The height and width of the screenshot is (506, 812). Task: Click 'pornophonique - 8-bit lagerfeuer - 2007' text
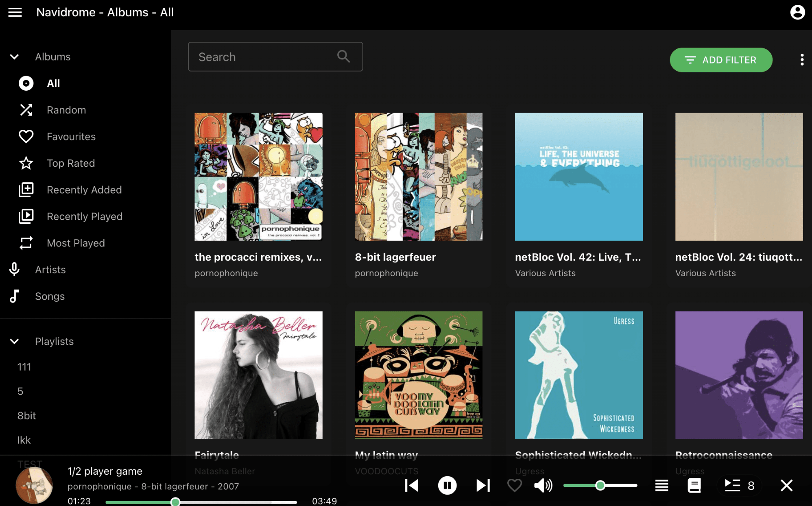(153, 486)
